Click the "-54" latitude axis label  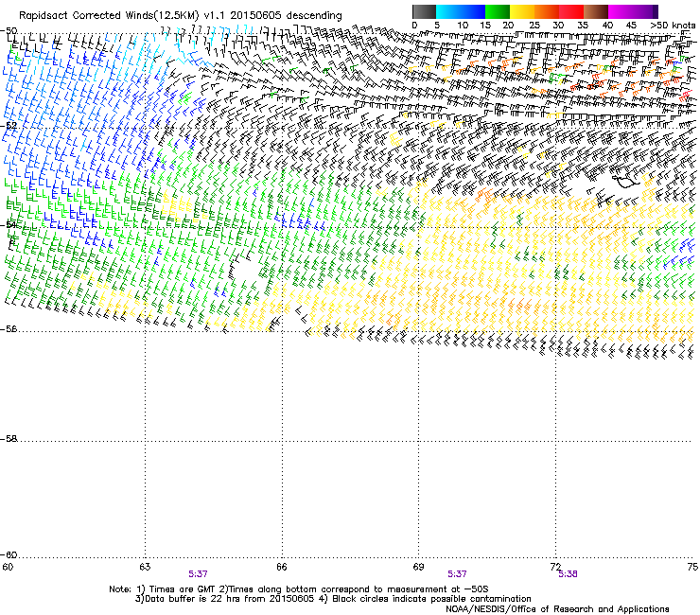pos(9,224)
